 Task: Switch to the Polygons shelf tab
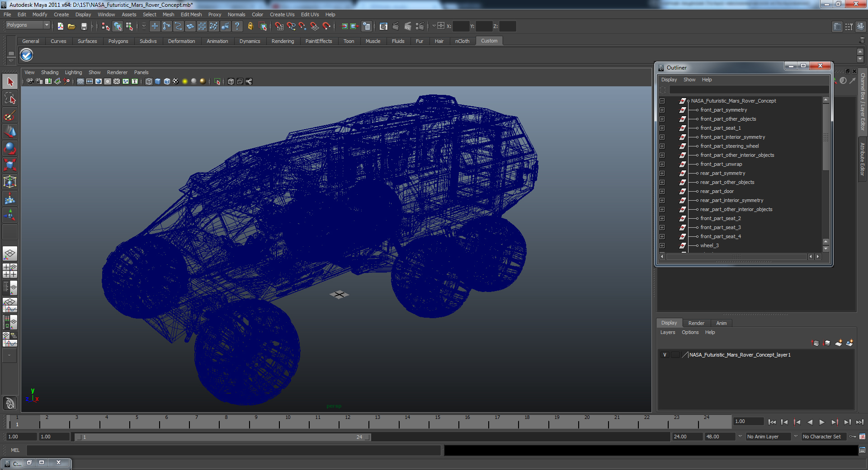coord(118,41)
